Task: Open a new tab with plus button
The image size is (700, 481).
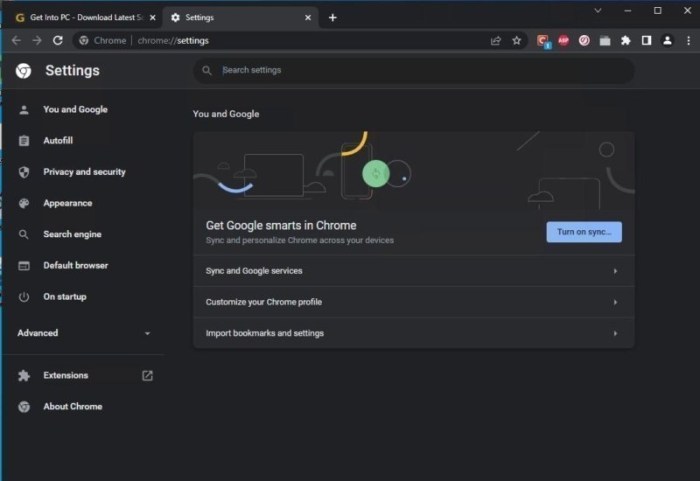Action: tap(333, 17)
